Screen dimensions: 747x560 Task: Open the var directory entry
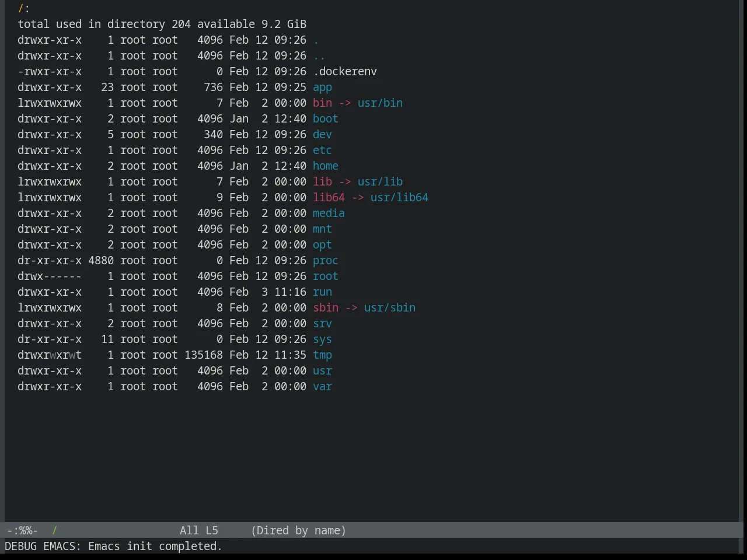tap(322, 387)
